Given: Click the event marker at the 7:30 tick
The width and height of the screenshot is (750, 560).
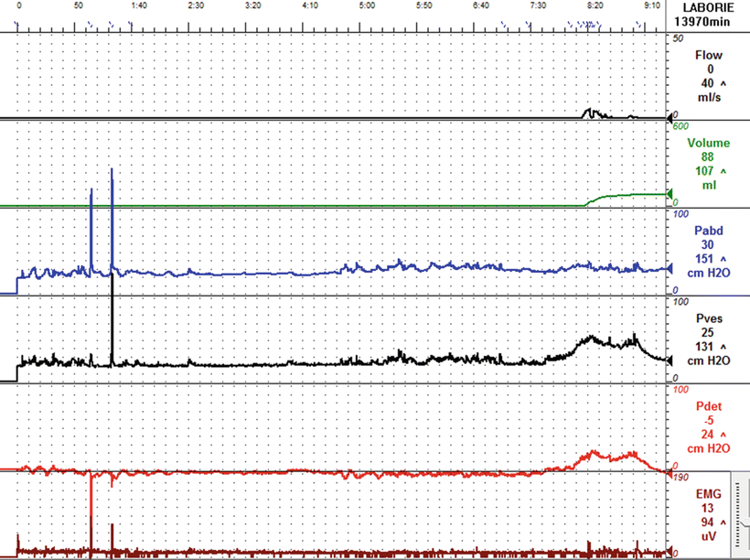Looking at the screenshot, I should (528, 24).
